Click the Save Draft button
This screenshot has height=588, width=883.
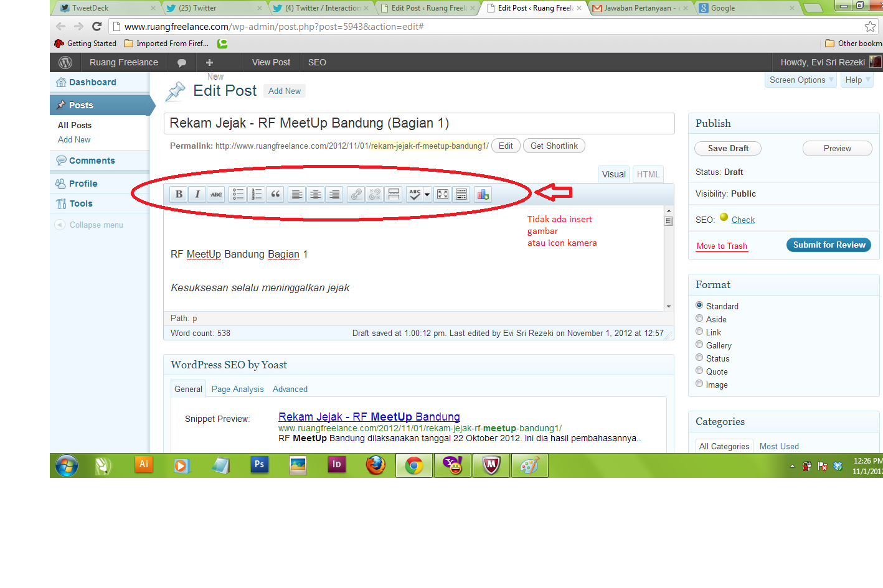coord(728,148)
